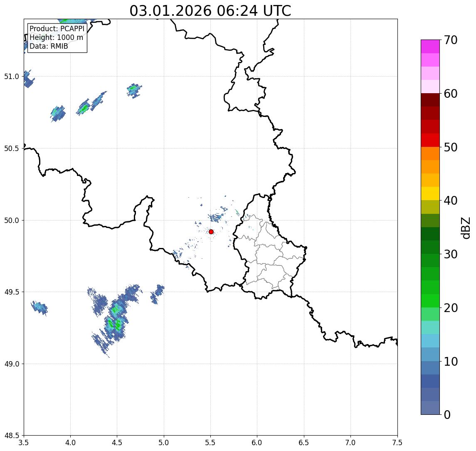Click latitude axis label 50.0
The height and width of the screenshot is (451, 476).
(12, 221)
